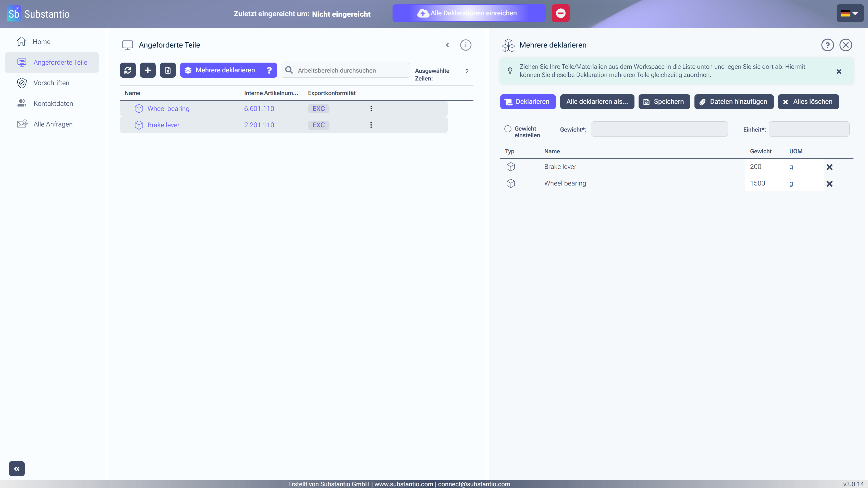The height and width of the screenshot is (488, 868).
Task: Click the plus add part icon
Action: 148,70
